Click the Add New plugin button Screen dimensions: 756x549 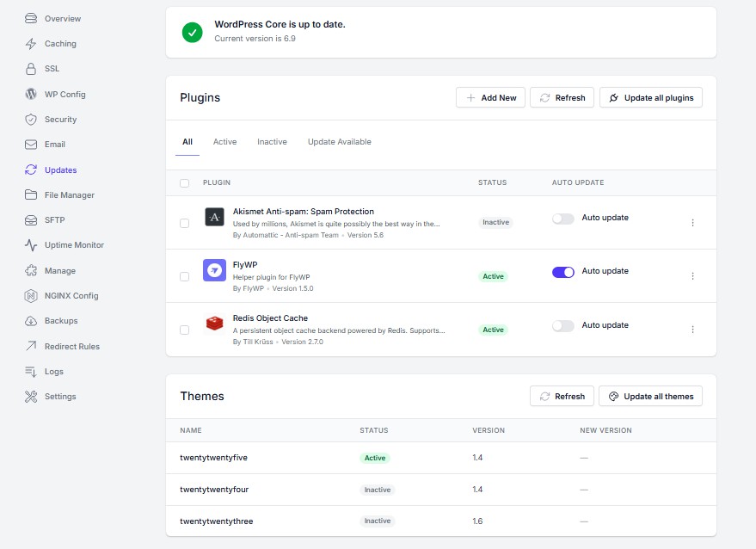click(490, 97)
